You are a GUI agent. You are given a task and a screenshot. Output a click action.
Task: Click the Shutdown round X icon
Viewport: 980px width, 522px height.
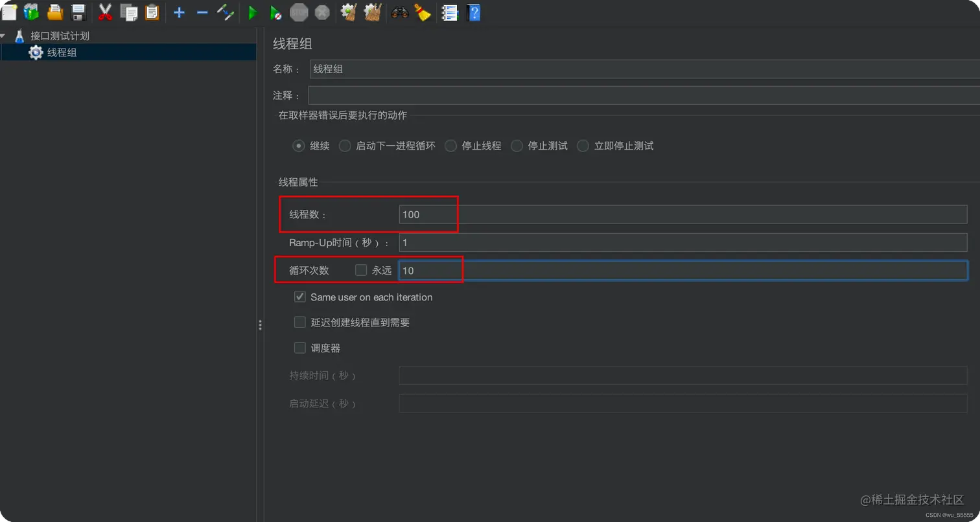(321, 12)
